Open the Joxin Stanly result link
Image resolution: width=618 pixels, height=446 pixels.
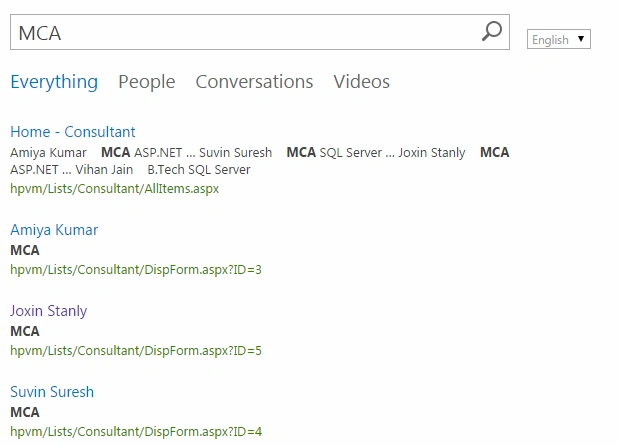pos(48,311)
